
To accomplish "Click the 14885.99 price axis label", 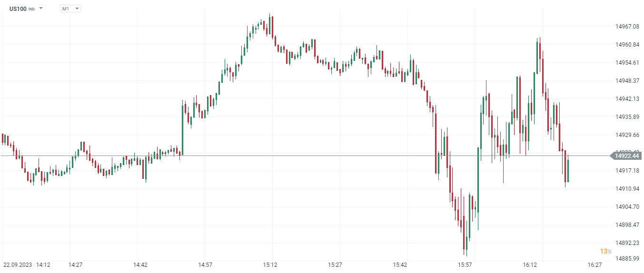I will tap(626, 259).
